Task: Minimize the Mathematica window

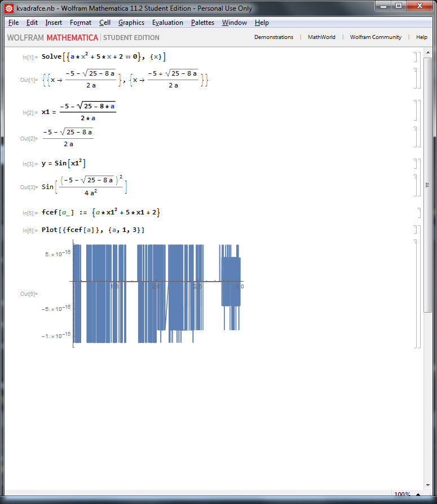Action: [x=383, y=6]
